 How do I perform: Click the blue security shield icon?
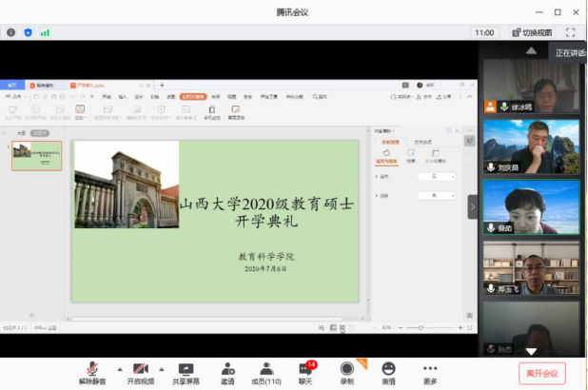(x=28, y=32)
